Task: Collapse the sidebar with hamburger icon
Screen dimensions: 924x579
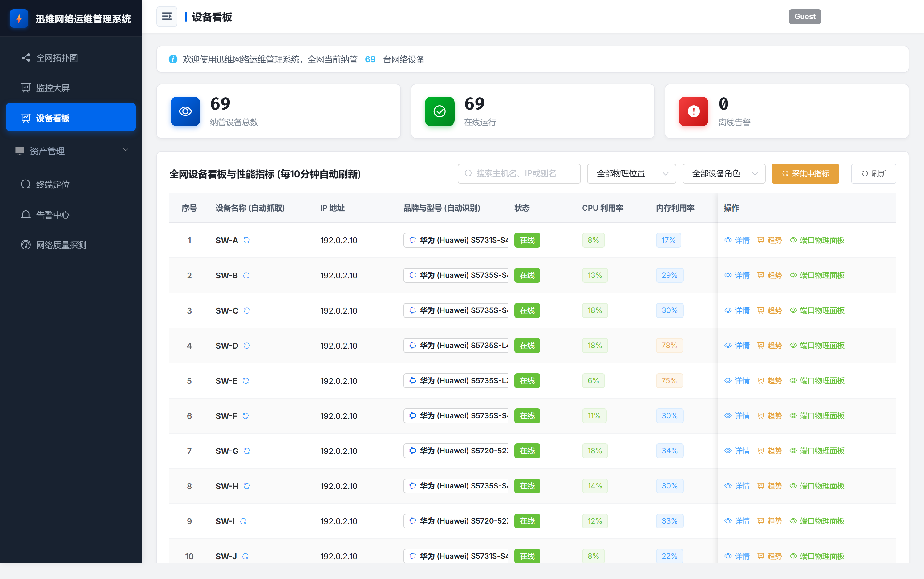Action: point(167,16)
